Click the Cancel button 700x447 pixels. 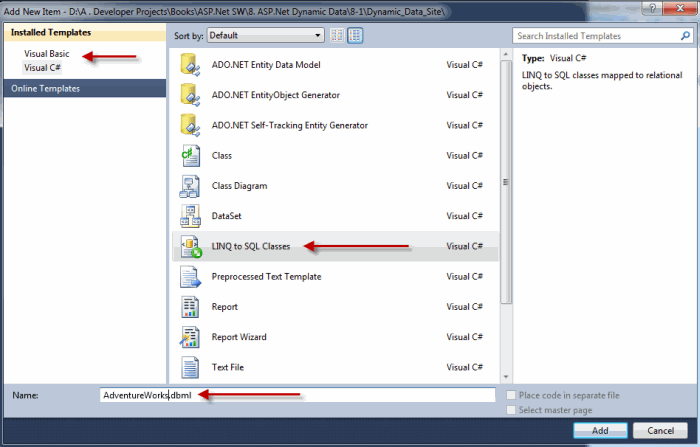click(x=660, y=430)
